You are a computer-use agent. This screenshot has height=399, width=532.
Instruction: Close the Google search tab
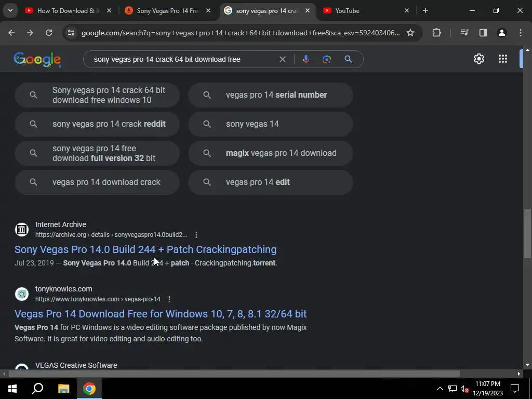point(308,10)
